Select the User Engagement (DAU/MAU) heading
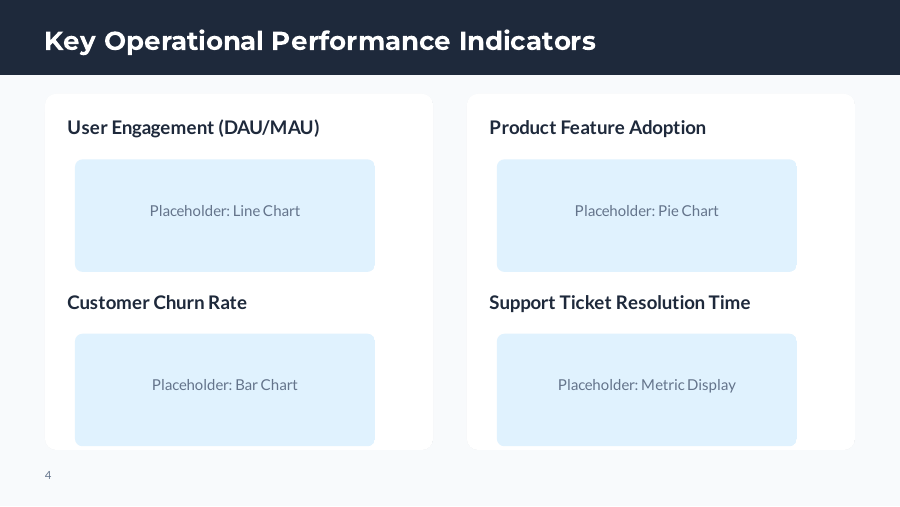 point(193,128)
